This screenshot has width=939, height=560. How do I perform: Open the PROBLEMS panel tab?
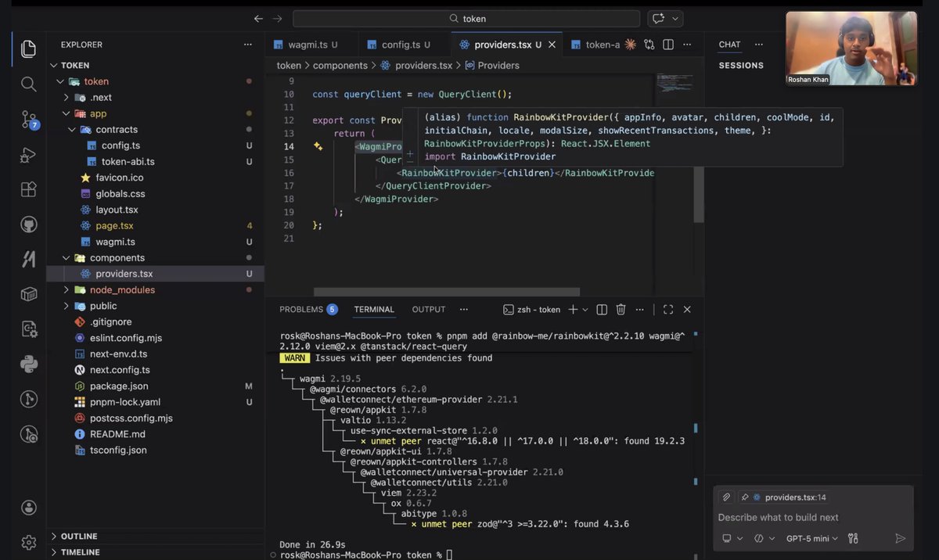308,310
